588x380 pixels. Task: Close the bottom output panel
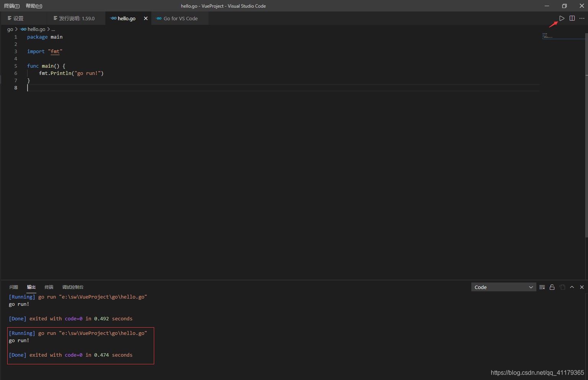pos(582,287)
